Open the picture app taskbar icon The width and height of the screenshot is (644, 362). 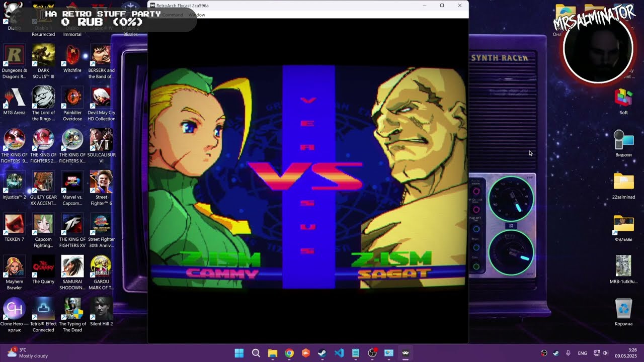(x=388, y=353)
